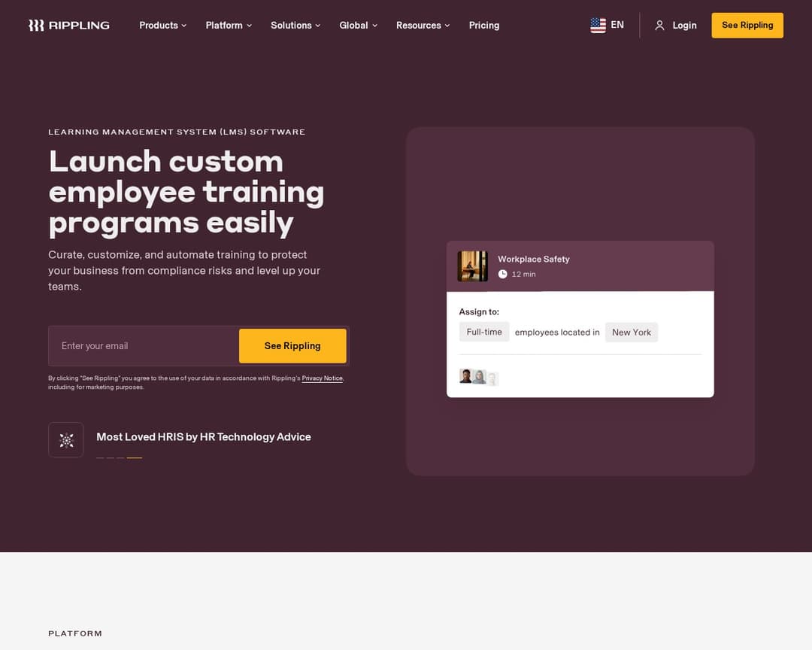Image resolution: width=812 pixels, height=650 pixels.
Task: Click the US flag language icon
Action: tap(598, 25)
